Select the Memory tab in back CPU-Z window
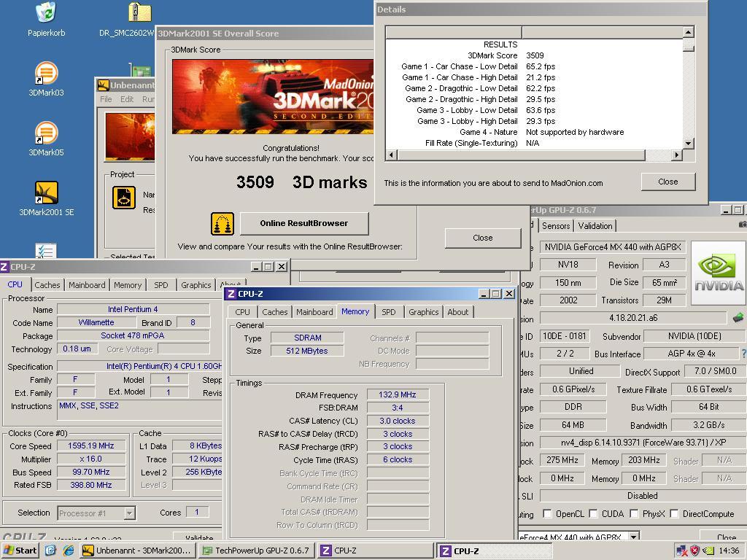Image resolution: width=747 pixels, height=560 pixels. pyautogui.click(x=128, y=285)
